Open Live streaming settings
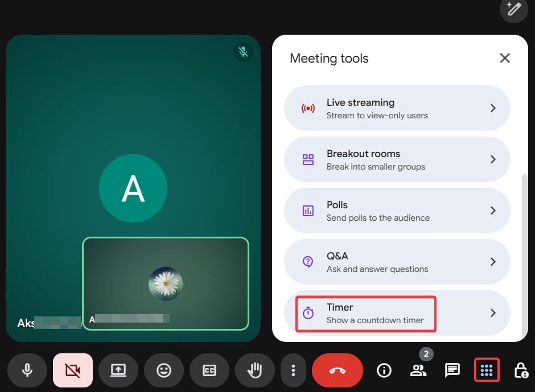The image size is (535, 392). pos(397,108)
